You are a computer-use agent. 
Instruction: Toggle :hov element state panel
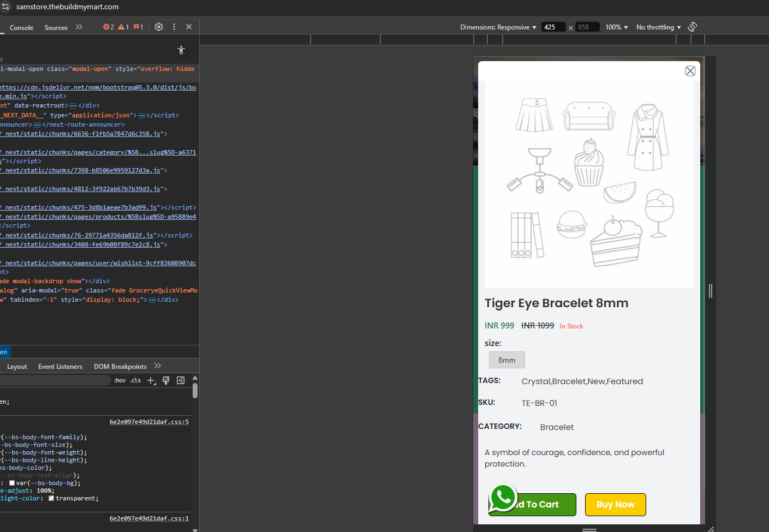tap(120, 380)
